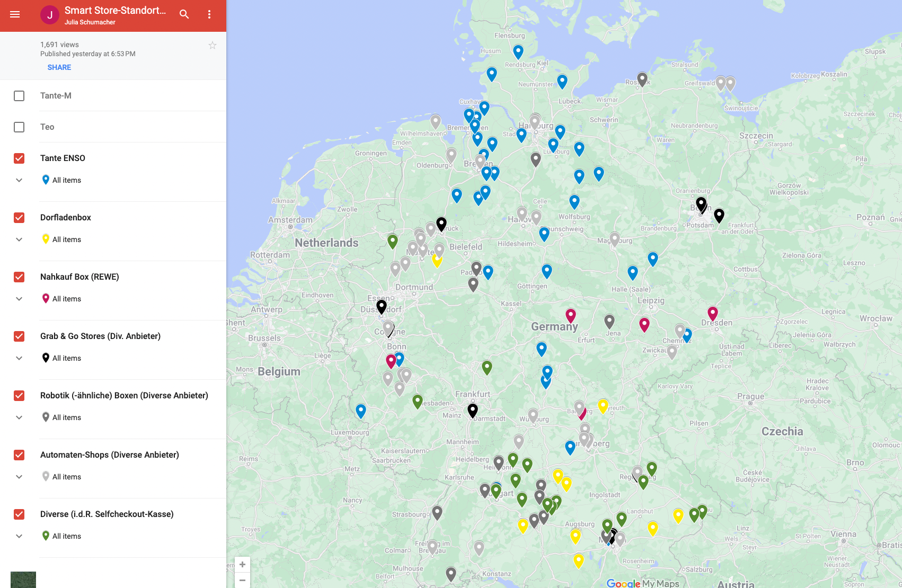Enable the Teo layer checkbox
Viewport: 902px width, 588px height.
19,127
